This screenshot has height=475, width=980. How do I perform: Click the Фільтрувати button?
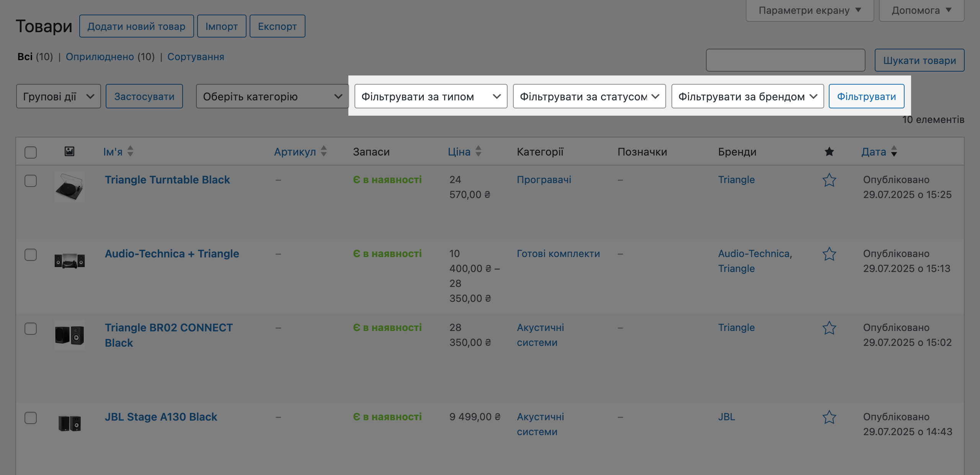point(866,96)
